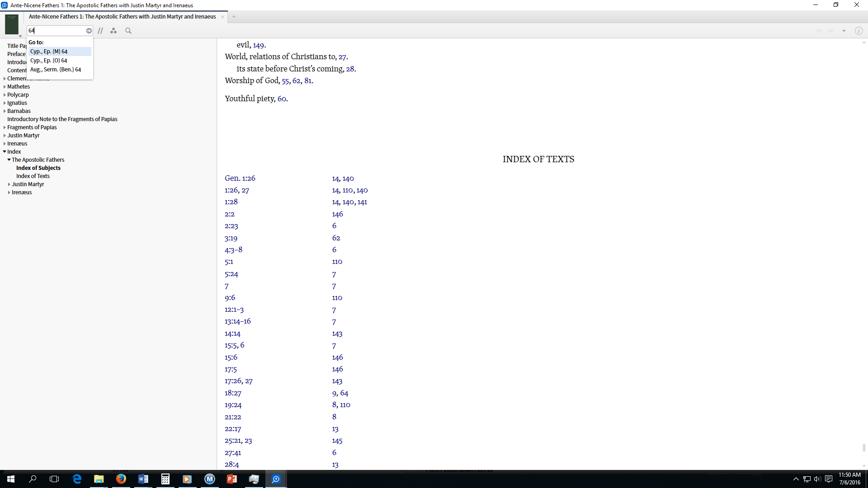Screen dimensions: 868x488
Task: Choose Aug., Serm. (Ben.) 64 suggestion
Action: (x=56, y=70)
